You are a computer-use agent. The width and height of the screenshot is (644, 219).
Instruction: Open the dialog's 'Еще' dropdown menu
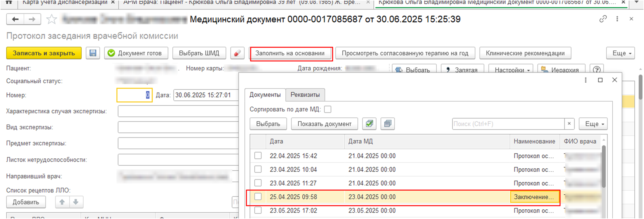[593, 124]
